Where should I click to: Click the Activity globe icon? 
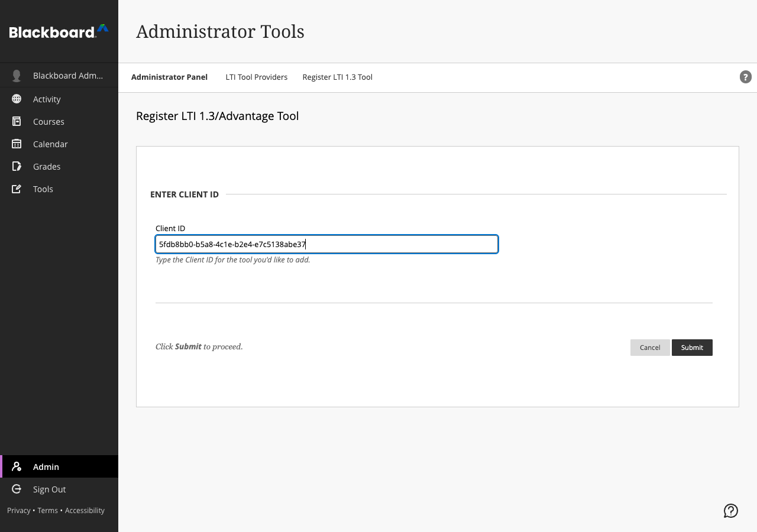[x=17, y=99]
